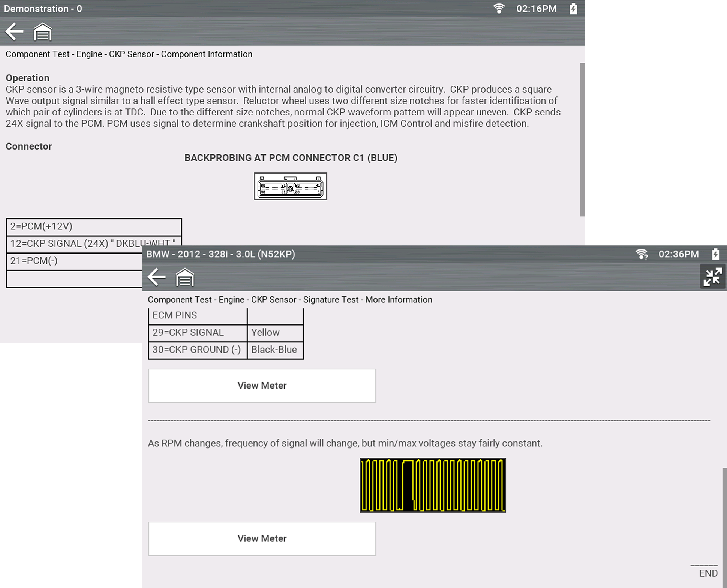Click Wi-Fi icon next to 02:16PM
The width and height of the screenshot is (727, 588).
(x=499, y=9)
